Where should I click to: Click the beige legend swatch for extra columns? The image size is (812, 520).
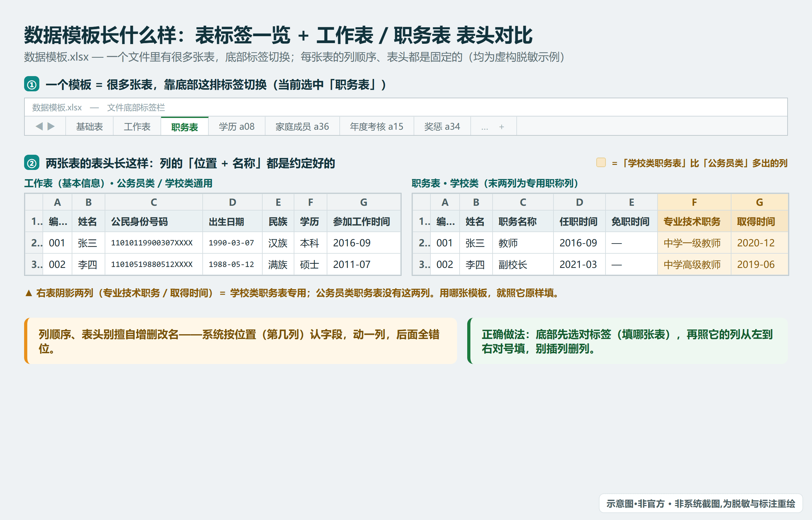click(601, 162)
